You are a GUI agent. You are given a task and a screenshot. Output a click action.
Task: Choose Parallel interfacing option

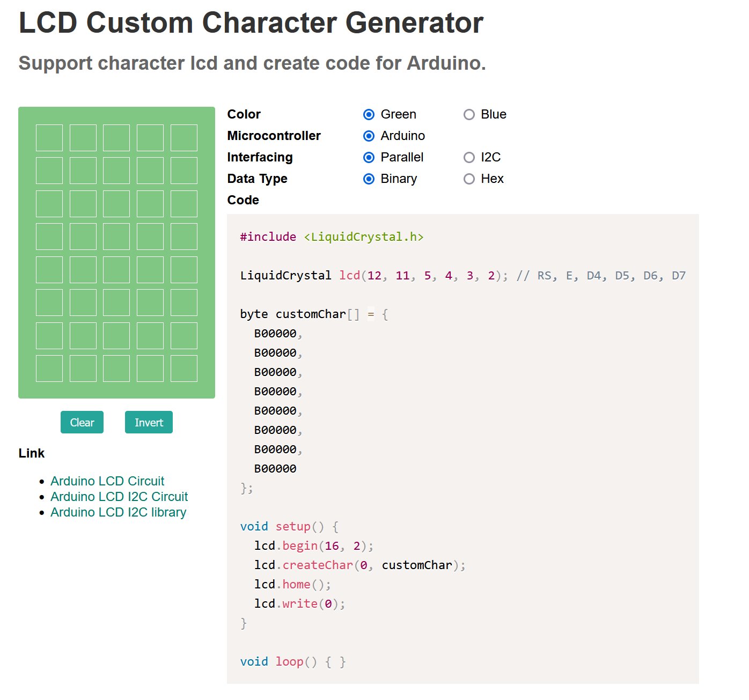(369, 157)
